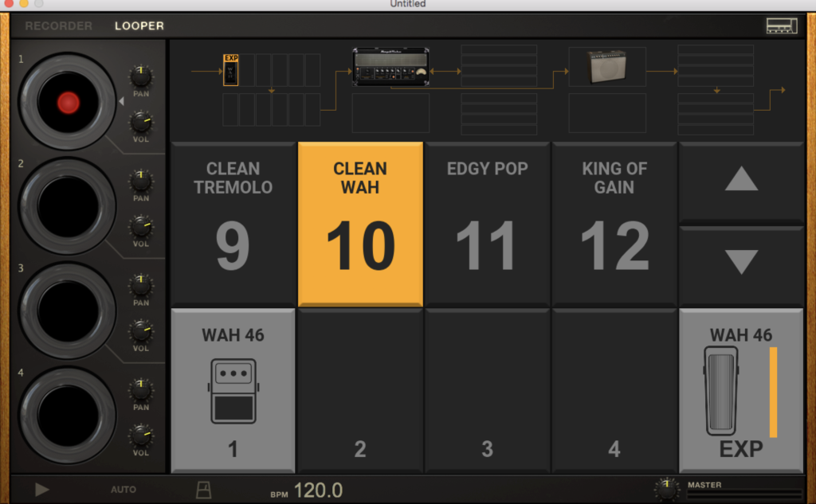Click the small arrow beside looper 1

click(121, 101)
